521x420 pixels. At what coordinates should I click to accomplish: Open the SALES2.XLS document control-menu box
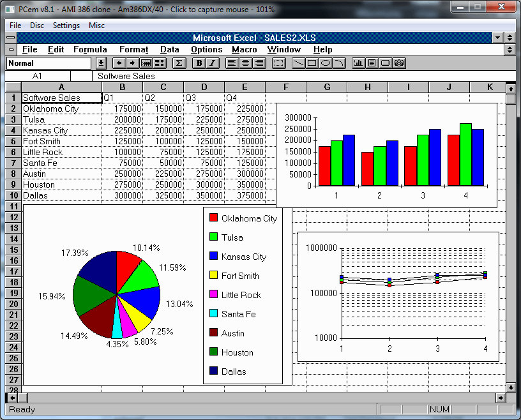pos(11,50)
